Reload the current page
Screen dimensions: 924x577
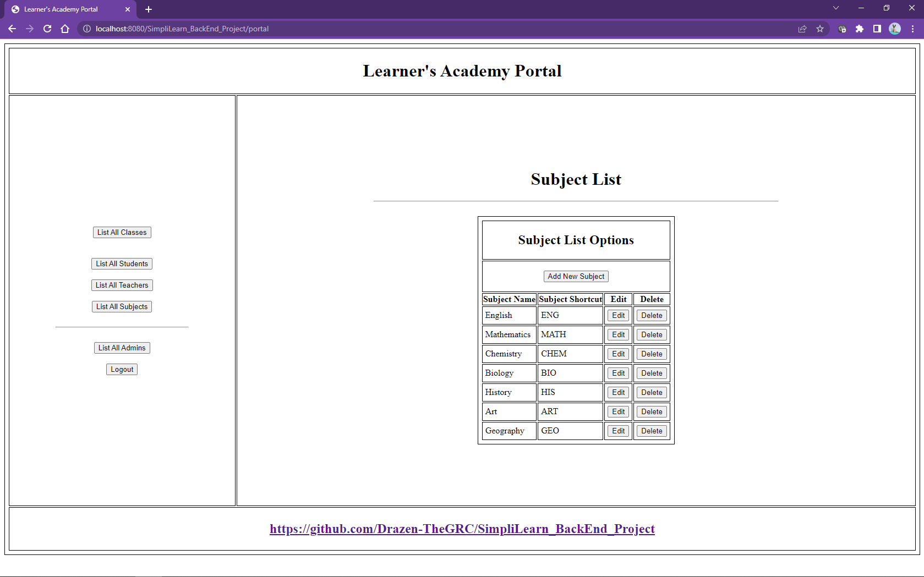coord(47,29)
